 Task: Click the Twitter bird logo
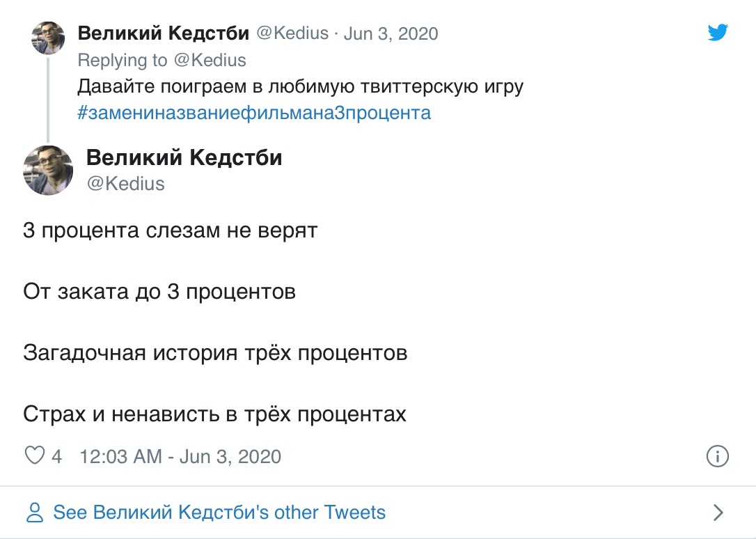pyautogui.click(x=718, y=32)
